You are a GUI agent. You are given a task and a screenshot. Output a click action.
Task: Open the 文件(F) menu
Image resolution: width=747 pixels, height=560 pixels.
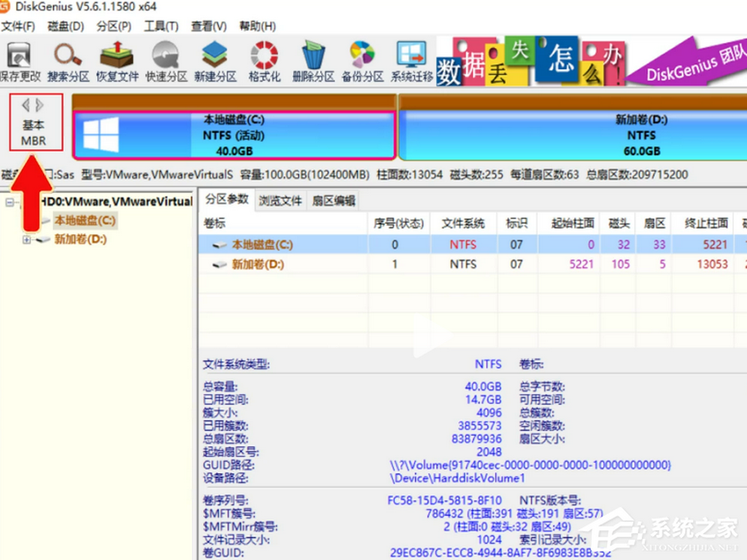coord(18,26)
